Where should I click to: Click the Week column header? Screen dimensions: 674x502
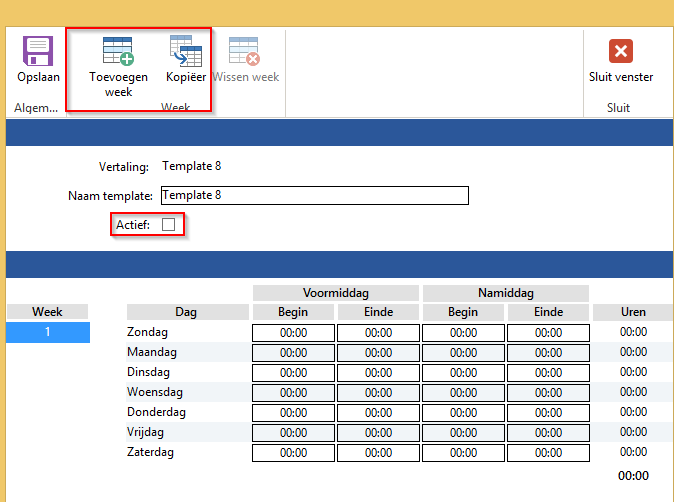(x=47, y=312)
